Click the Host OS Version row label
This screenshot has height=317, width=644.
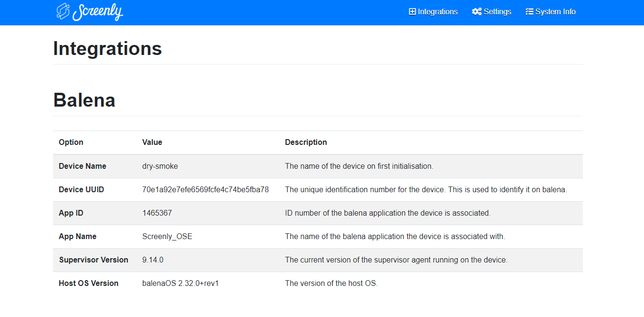coord(88,284)
